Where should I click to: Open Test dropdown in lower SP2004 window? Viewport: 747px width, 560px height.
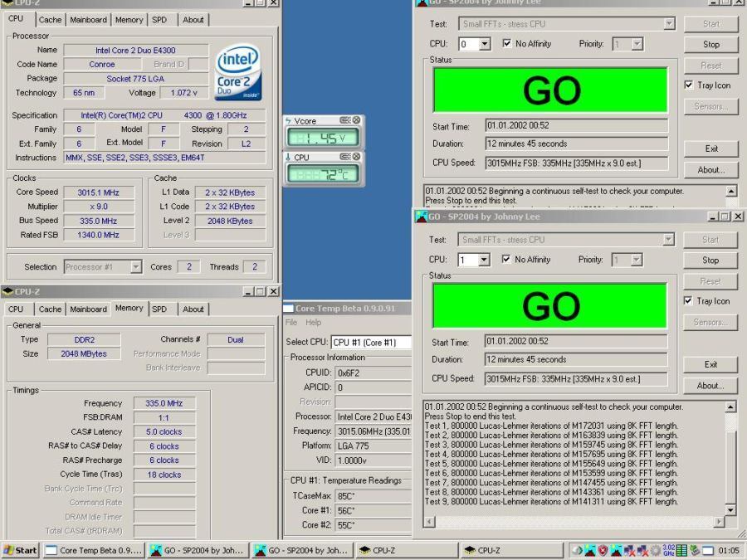[668, 239]
